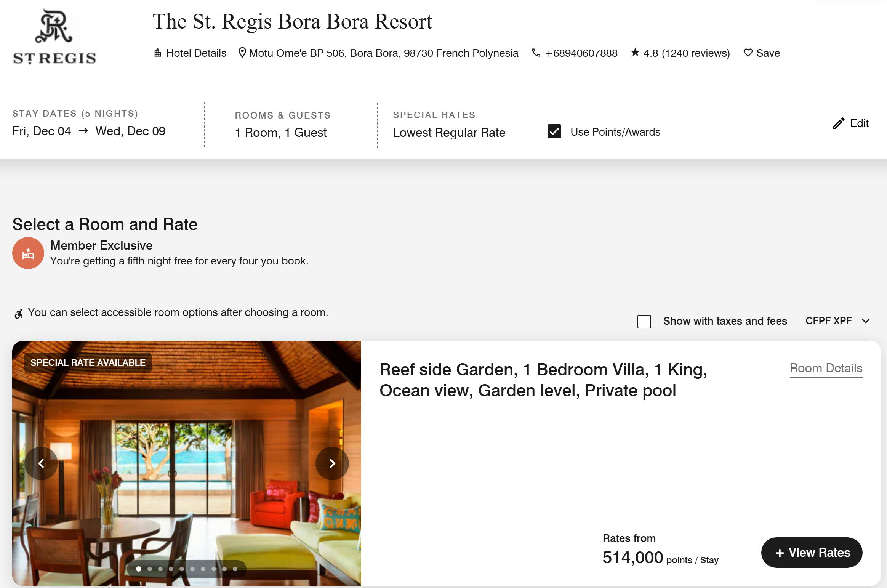Click the phone icon to call hotel
Viewport: 887px width, 588px height.
(536, 53)
